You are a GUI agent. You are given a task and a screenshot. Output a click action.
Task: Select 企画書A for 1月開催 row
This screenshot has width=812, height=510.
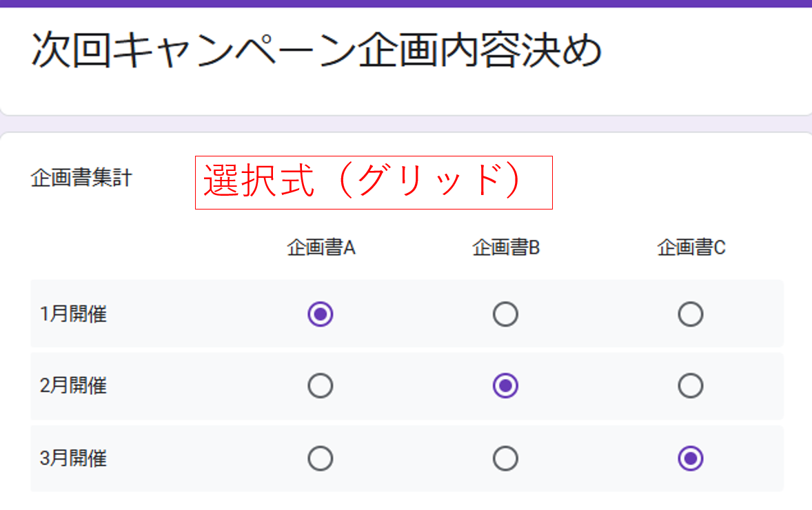(x=321, y=314)
